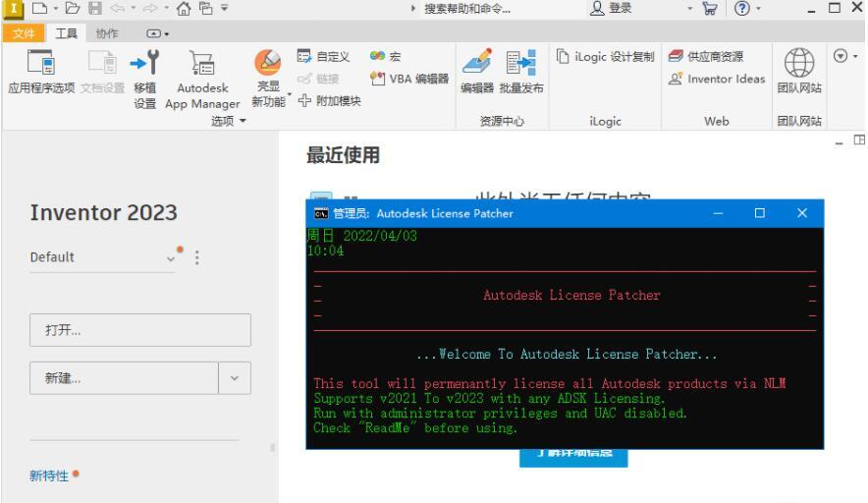This screenshot has height=503, width=868.
Task: Open the Help icon dropdown arrow
Action: point(758,8)
